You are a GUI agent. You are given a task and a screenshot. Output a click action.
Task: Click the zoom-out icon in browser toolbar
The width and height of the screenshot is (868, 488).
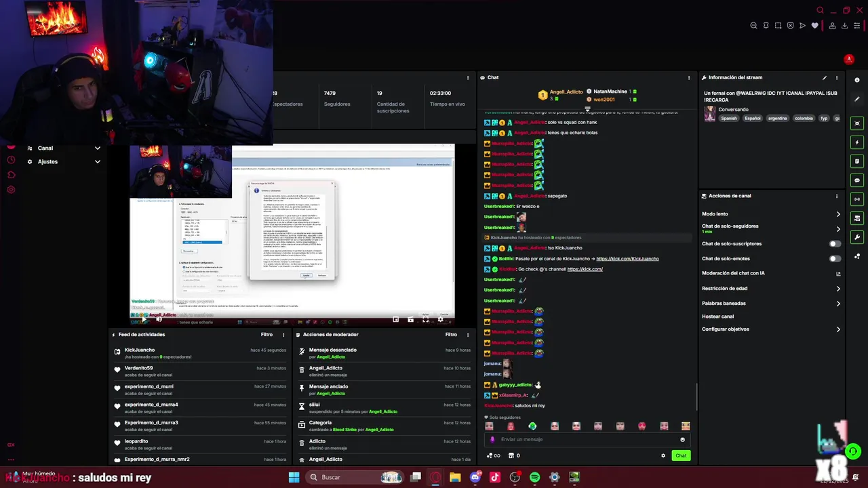[x=753, y=26]
